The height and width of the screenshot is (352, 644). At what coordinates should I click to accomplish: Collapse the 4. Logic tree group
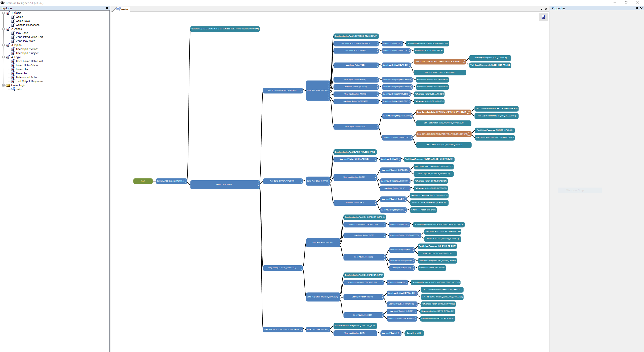coord(4,57)
